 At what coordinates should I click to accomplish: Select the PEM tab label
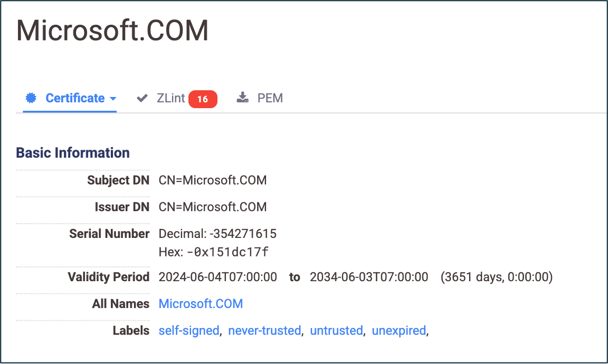[x=270, y=98]
